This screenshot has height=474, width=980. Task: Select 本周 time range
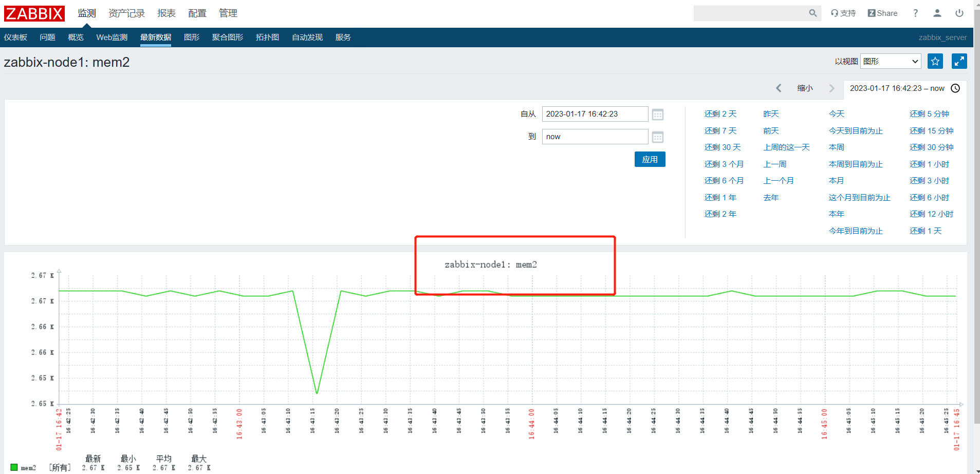tap(837, 147)
